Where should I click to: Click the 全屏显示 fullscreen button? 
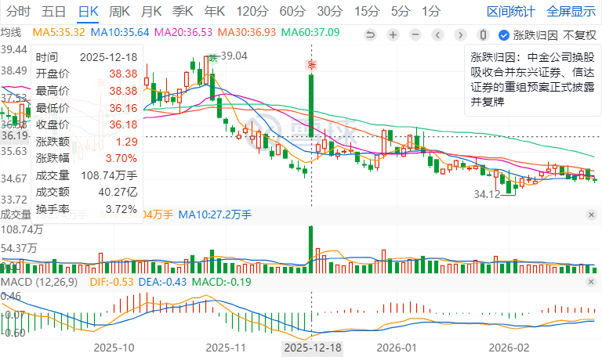[571, 11]
